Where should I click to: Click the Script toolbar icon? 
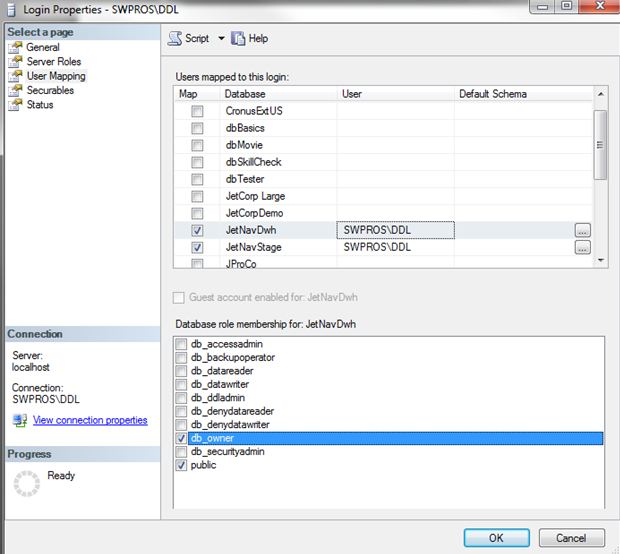pyautogui.click(x=175, y=38)
